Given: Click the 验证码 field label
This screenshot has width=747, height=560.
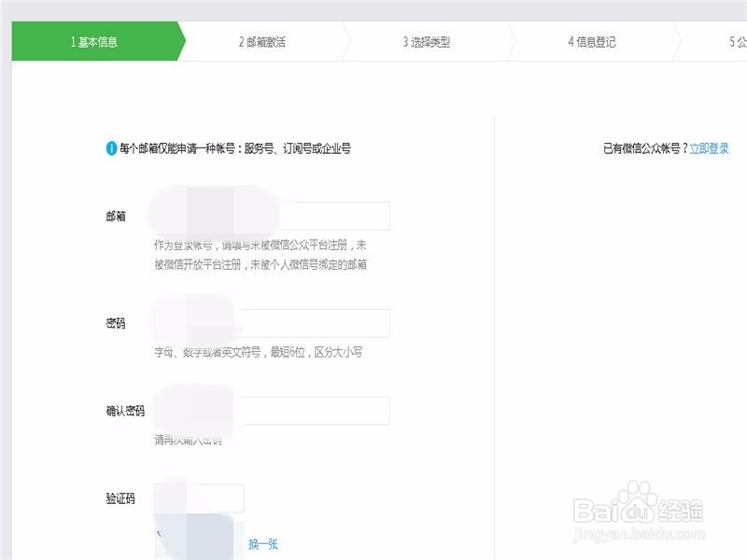Looking at the screenshot, I should coord(120,498).
